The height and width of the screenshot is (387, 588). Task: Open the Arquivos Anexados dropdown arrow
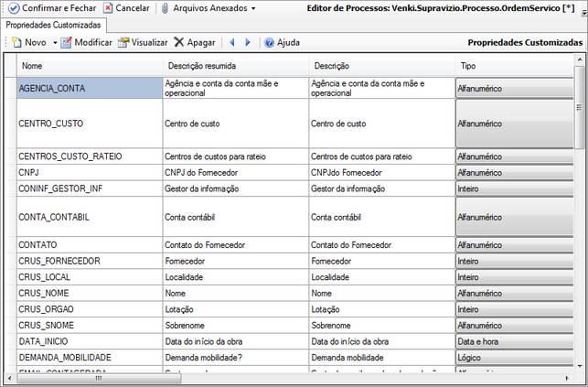click(253, 8)
